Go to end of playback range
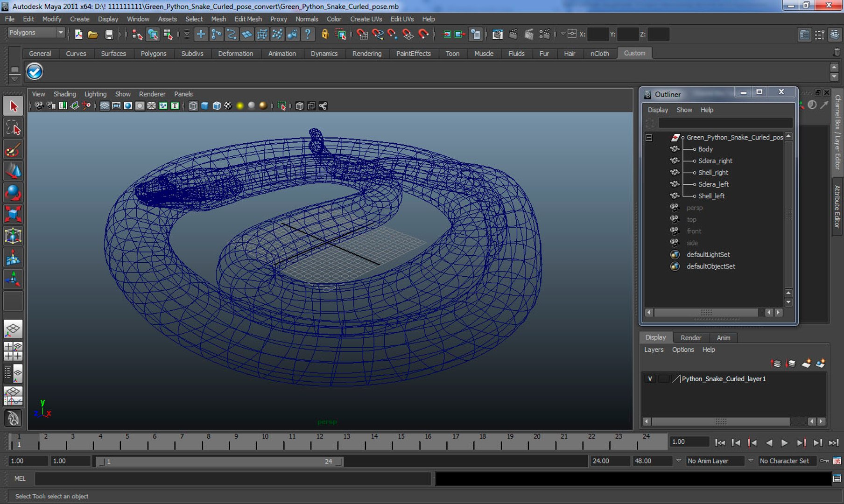844x504 pixels. click(x=834, y=443)
